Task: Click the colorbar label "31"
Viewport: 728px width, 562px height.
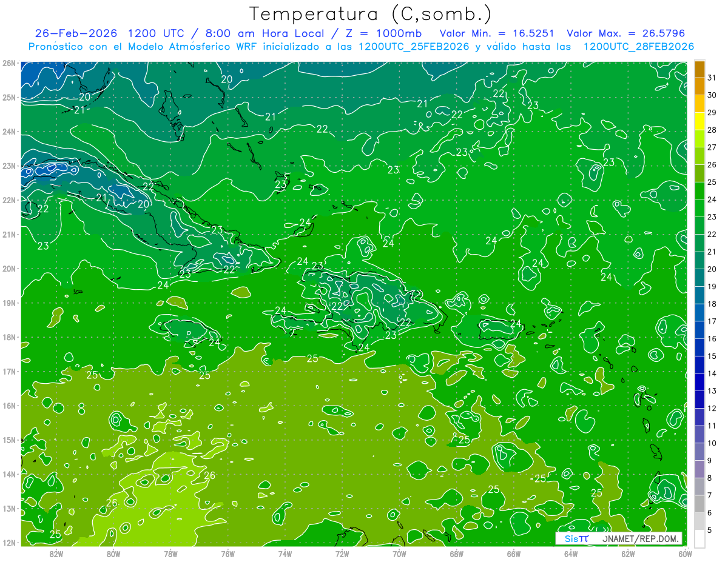Action: coord(712,78)
